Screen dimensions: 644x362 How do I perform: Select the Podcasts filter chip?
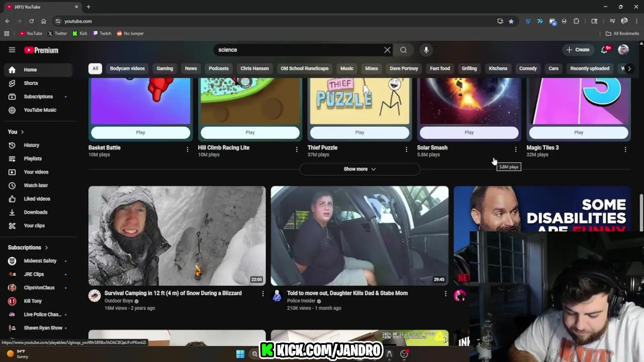point(218,68)
